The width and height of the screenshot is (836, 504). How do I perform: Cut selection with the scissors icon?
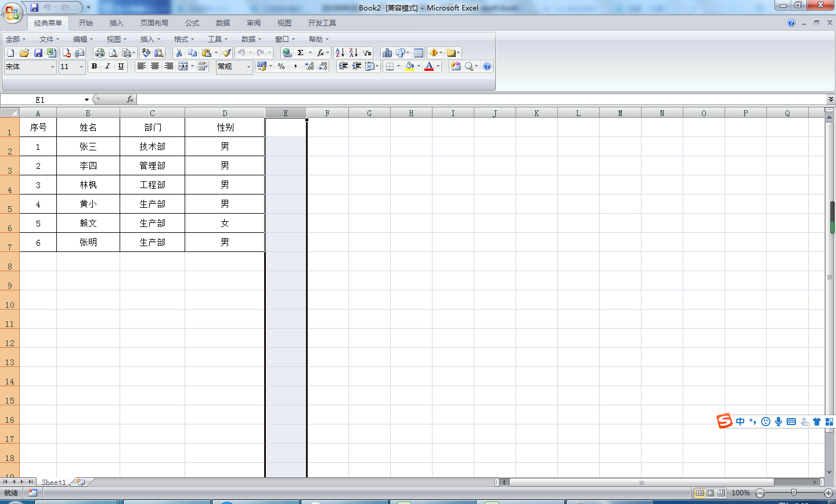(179, 53)
